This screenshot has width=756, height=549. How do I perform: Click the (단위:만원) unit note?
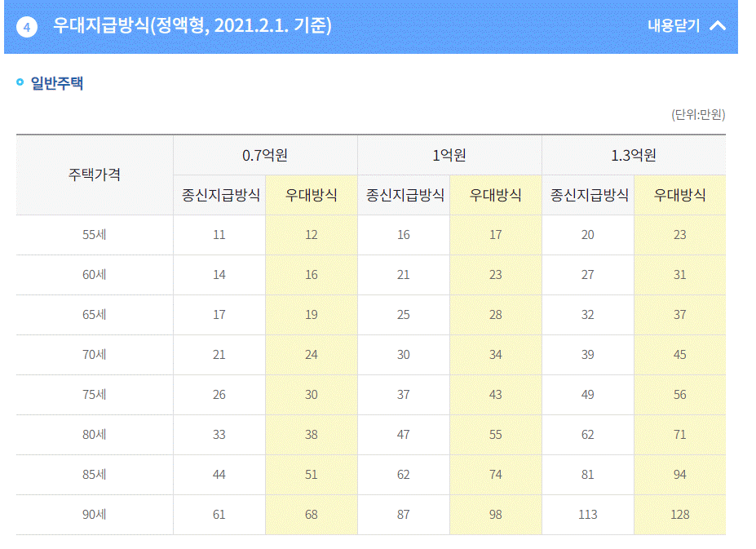point(698,115)
